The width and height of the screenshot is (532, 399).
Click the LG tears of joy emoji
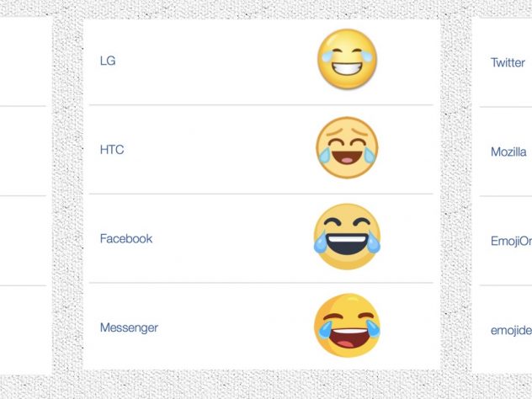(x=347, y=59)
